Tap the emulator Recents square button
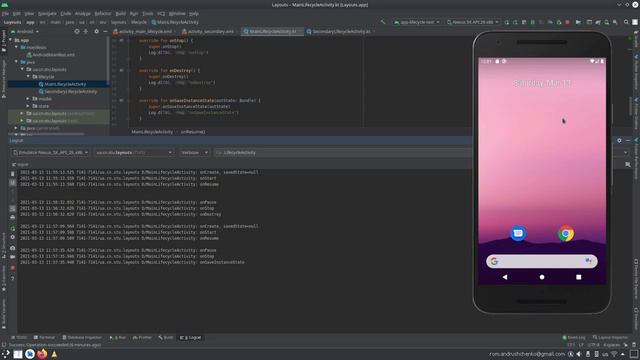The height and width of the screenshot is (360, 640). click(x=578, y=277)
